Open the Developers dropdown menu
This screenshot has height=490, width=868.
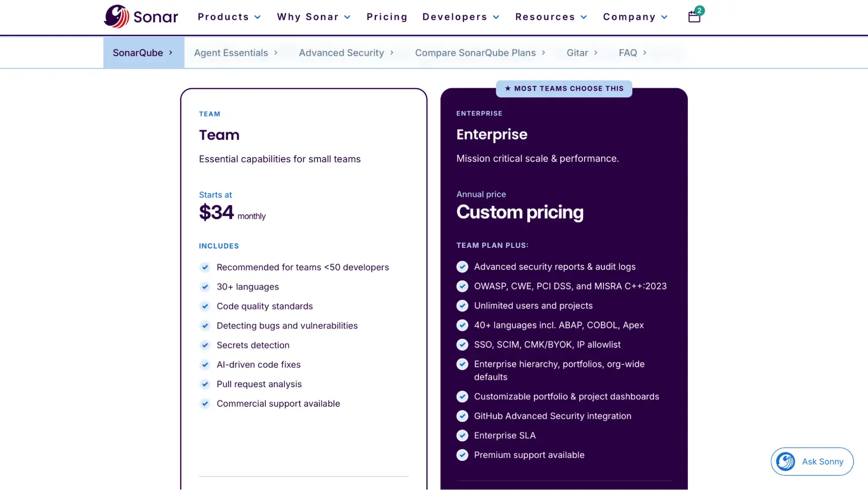click(x=461, y=17)
